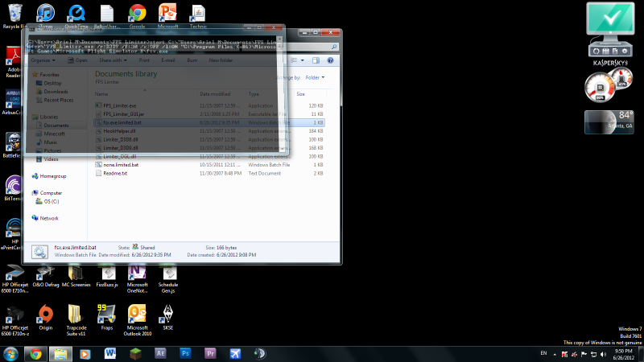Select the Origin desktop shortcut
Image resolution: width=644 pixels, height=362 pixels.
pos(46,317)
